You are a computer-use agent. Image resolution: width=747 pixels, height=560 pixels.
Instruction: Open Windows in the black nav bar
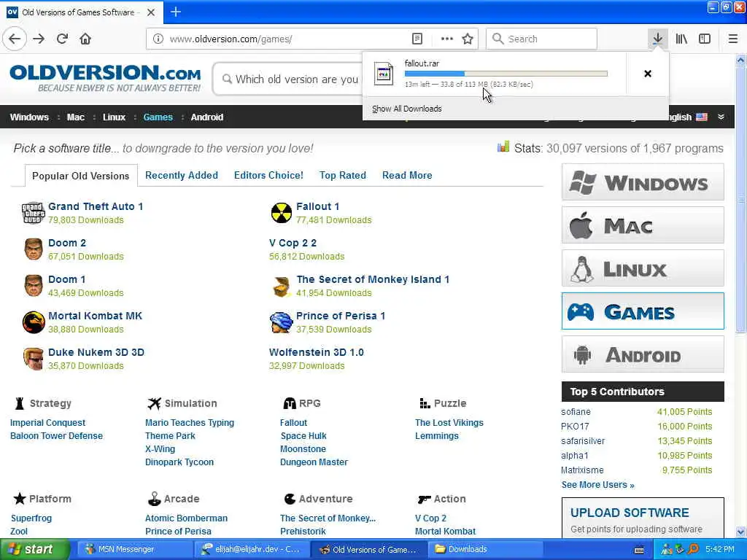click(29, 117)
